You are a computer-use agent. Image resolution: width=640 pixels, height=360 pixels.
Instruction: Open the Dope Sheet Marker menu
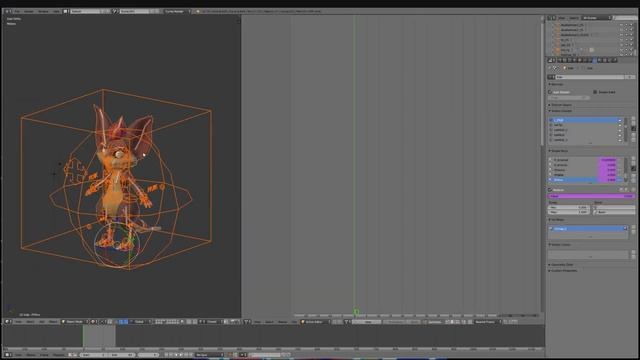click(x=282, y=322)
